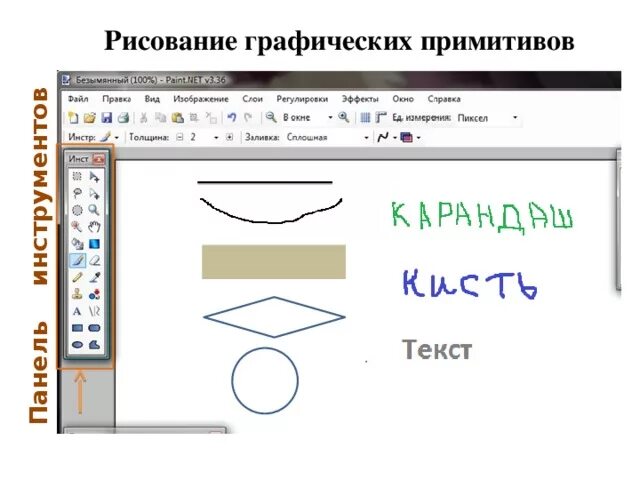Open the 'Изображение' menu

click(201, 99)
